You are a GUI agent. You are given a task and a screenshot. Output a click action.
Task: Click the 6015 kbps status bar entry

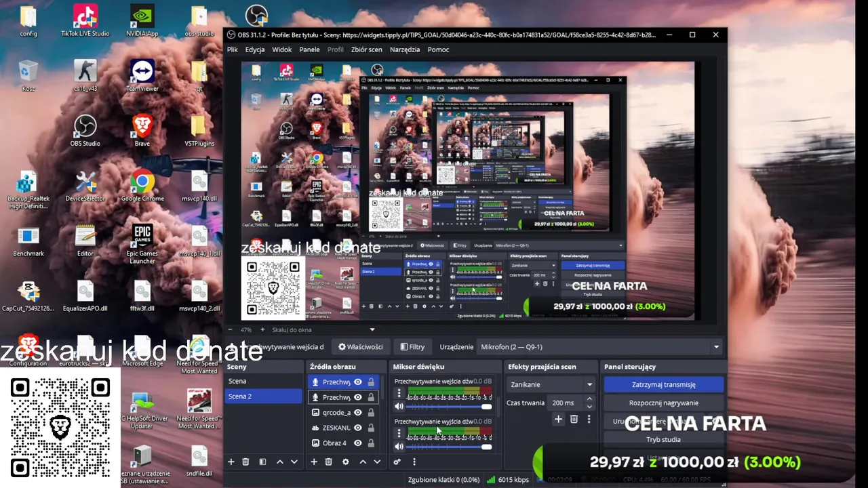(508, 480)
